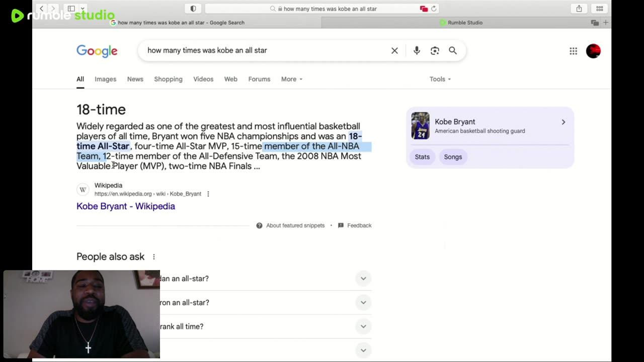This screenshot has height=362, width=644.
Task: Open the Google apps grid
Action: coord(573,51)
